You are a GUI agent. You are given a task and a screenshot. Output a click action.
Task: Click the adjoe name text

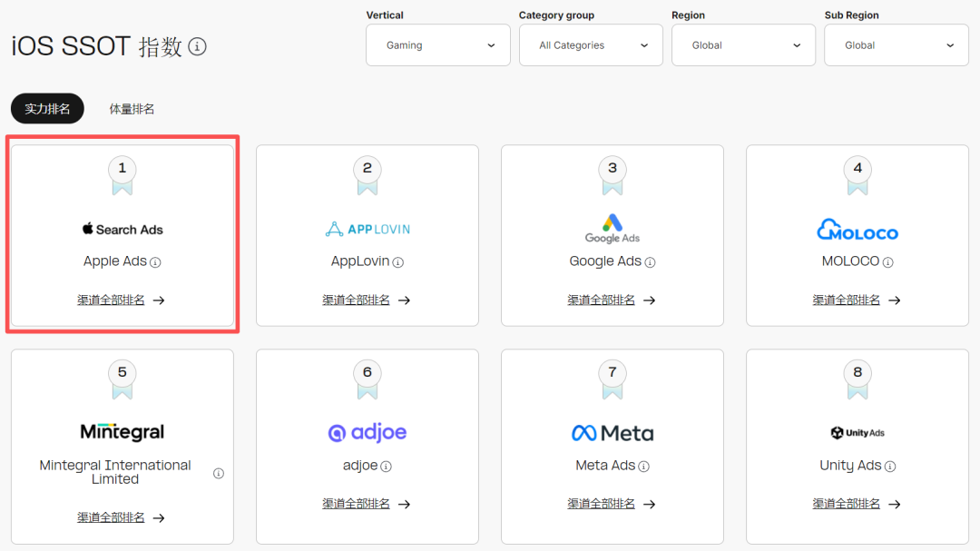pyautogui.click(x=360, y=466)
